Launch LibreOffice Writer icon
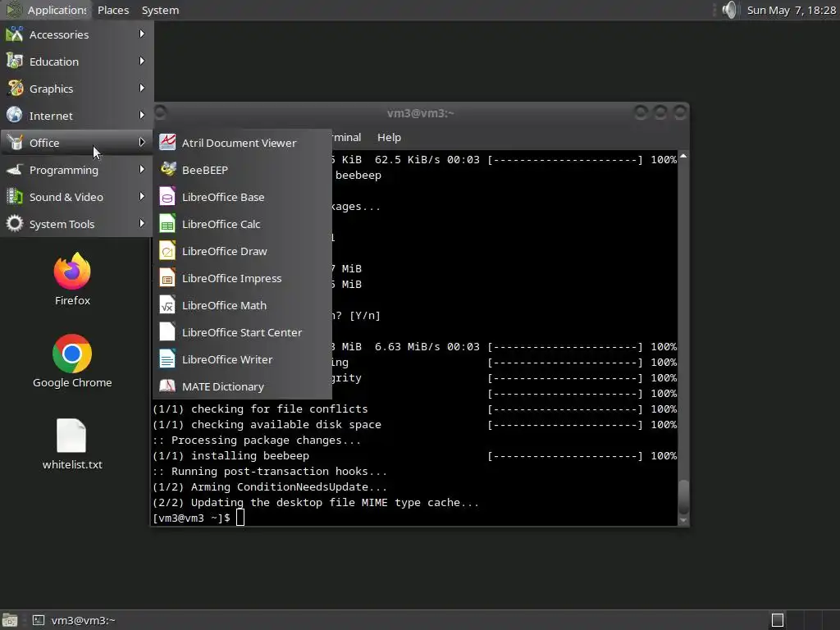Screen dimensions: 840x630 tap(167, 359)
